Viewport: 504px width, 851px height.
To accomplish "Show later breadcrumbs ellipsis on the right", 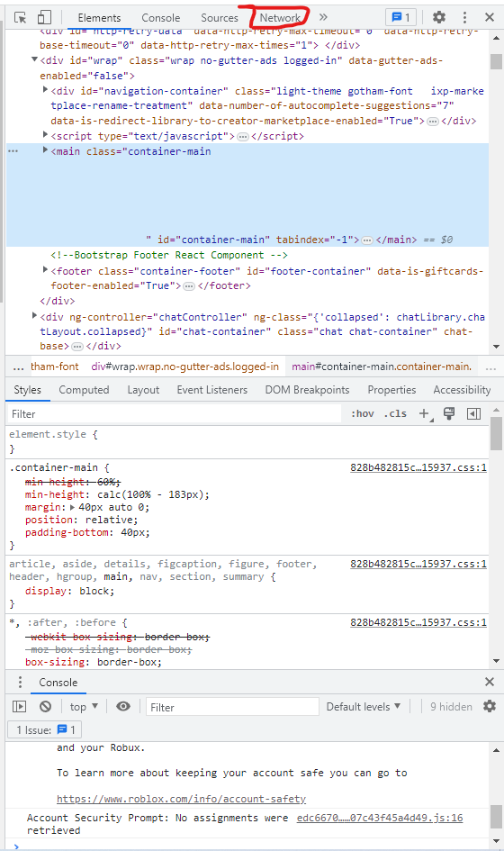I will click(x=491, y=367).
